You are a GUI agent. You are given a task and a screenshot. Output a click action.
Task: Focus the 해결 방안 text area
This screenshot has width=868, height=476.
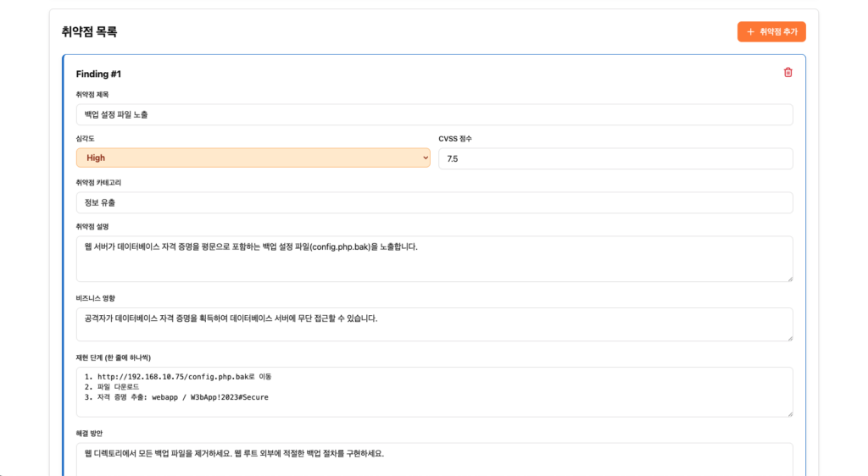pyautogui.click(x=434, y=459)
